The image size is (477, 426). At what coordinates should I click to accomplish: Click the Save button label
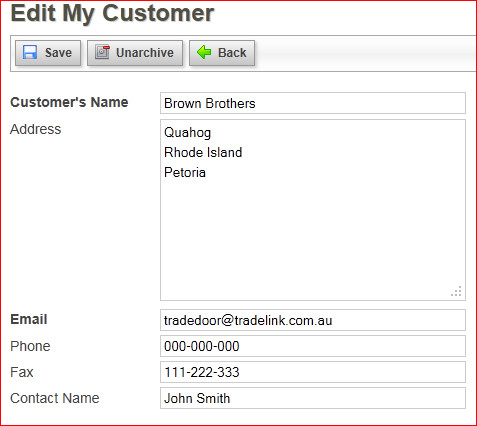coord(58,53)
